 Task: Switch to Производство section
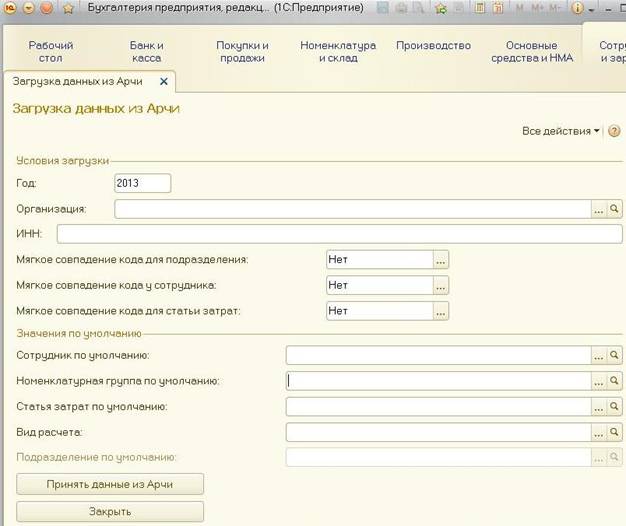tap(433, 45)
